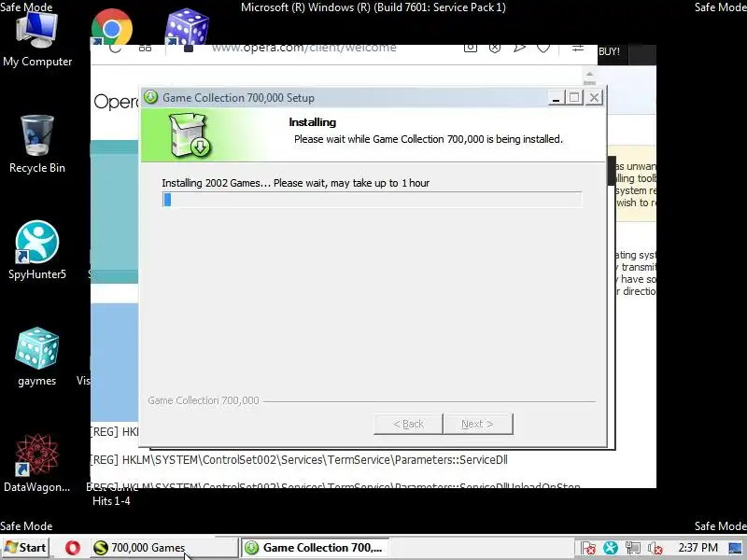
Task: Click the volume speaker tray icon
Action: (x=655, y=548)
